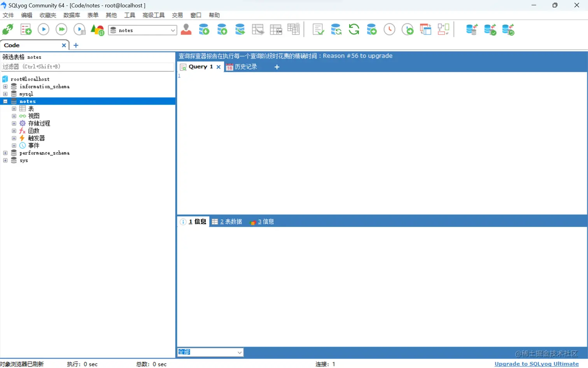Viewport: 588px width, 368px height.
Task: Click the document with green checkmark icon
Action: pos(318,30)
